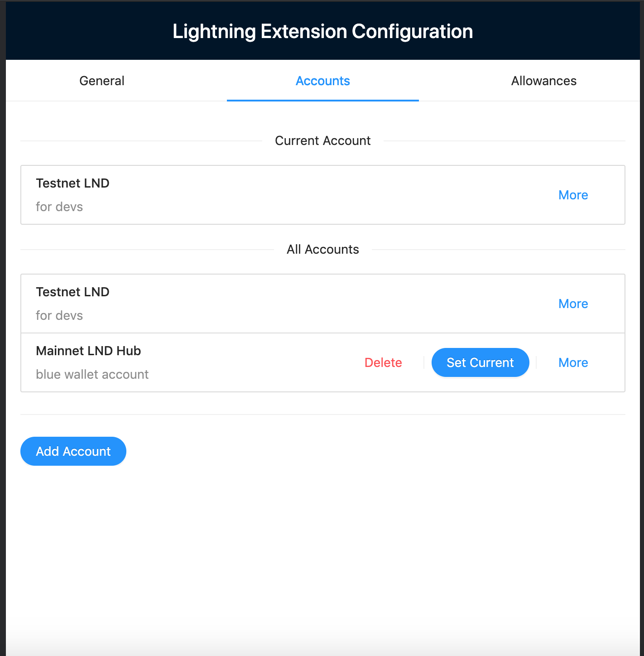Click the Current Account section header
The width and height of the screenshot is (644, 656).
point(322,140)
